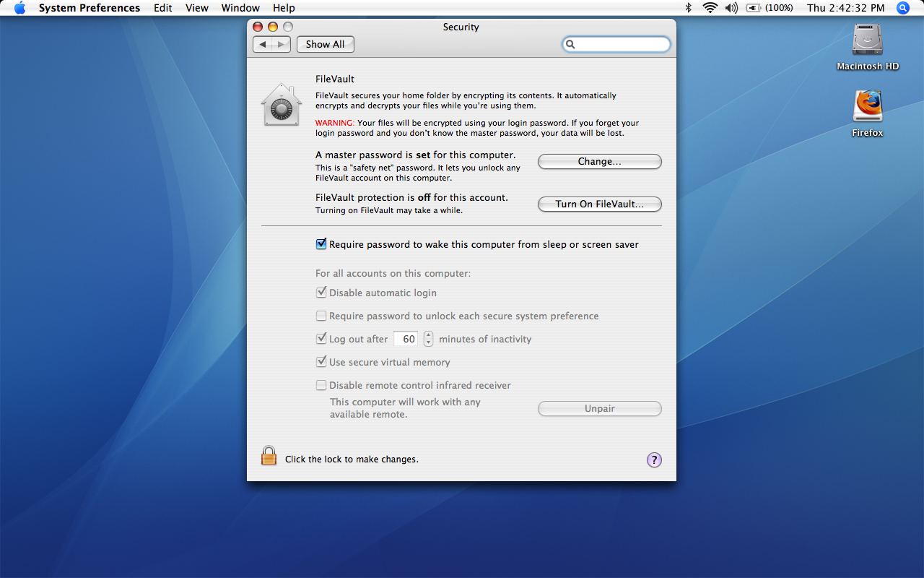Click the lock to make changes
This screenshot has width=924, height=578.
tap(269, 456)
